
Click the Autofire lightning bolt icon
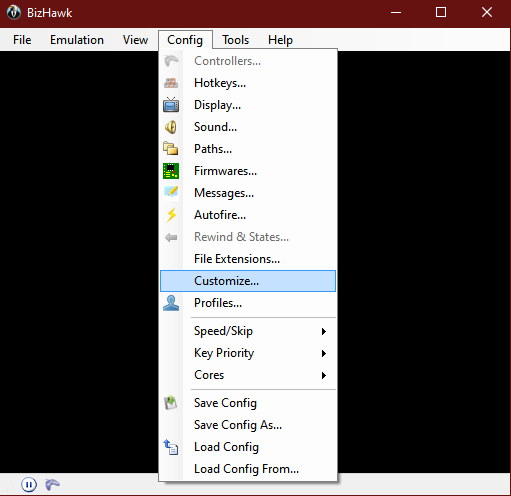pyautogui.click(x=171, y=215)
